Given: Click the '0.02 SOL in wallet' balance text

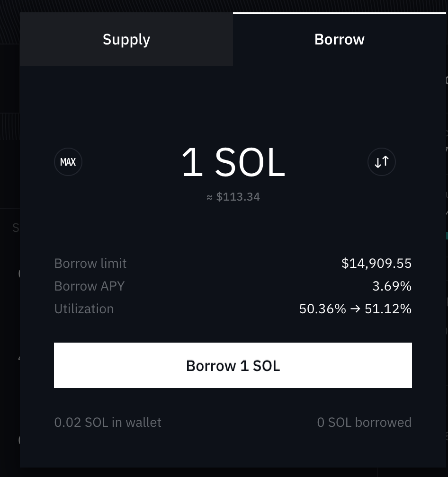Looking at the screenshot, I should coord(108,422).
